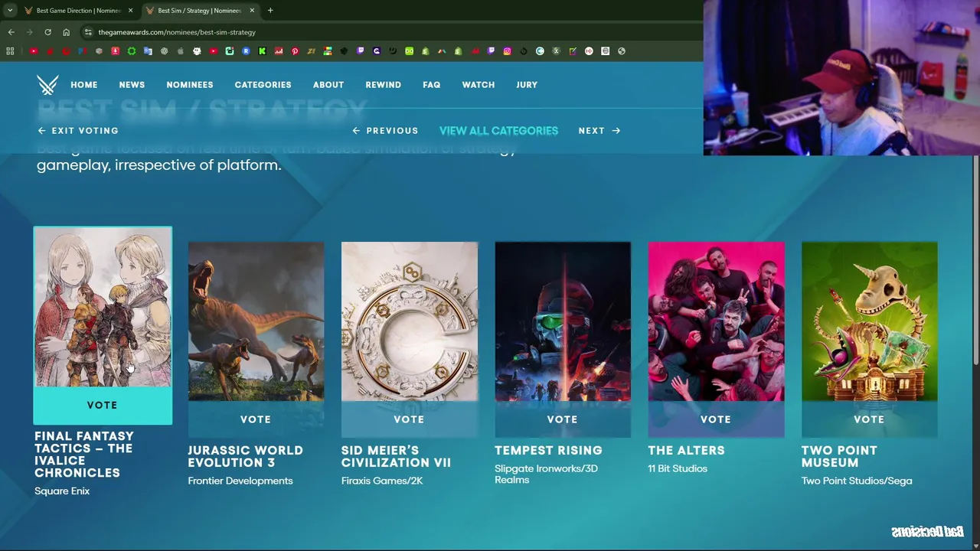Go to the Next category

click(599, 131)
